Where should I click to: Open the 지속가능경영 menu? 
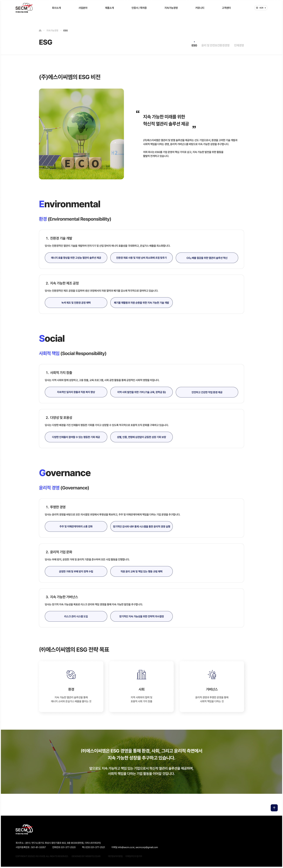tap(171, 8)
